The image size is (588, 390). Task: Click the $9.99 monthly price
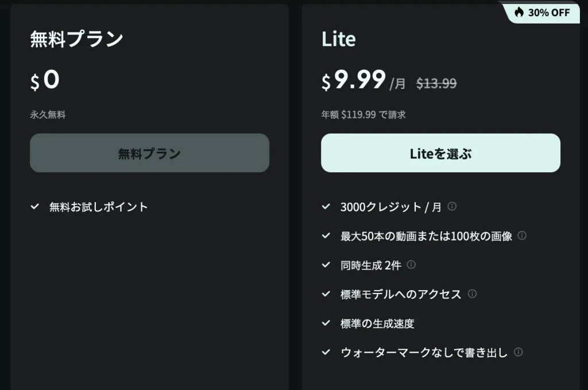tap(354, 80)
